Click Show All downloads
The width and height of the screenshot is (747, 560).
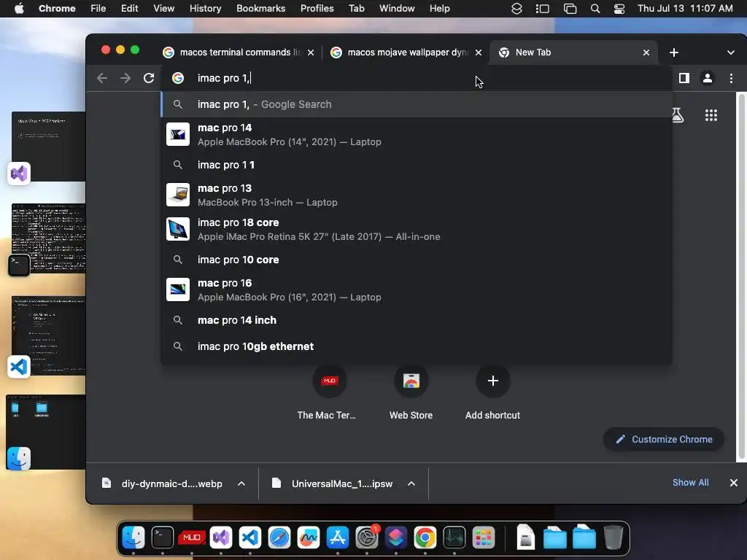[690, 483]
